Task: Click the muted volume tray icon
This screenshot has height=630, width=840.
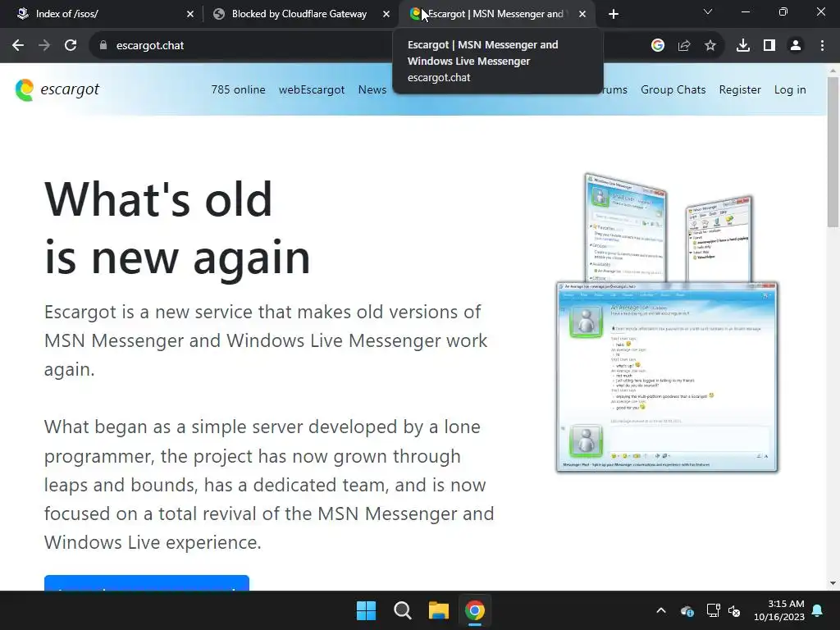Action: (734, 610)
